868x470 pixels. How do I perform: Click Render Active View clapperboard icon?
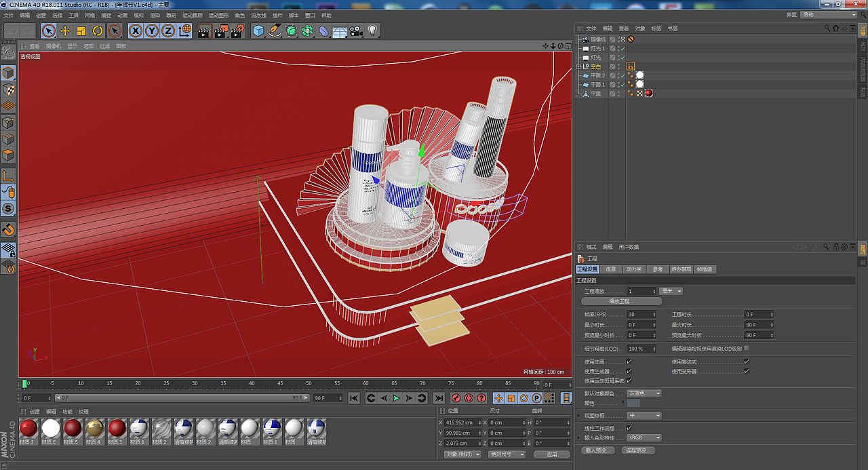tap(204, 31)
